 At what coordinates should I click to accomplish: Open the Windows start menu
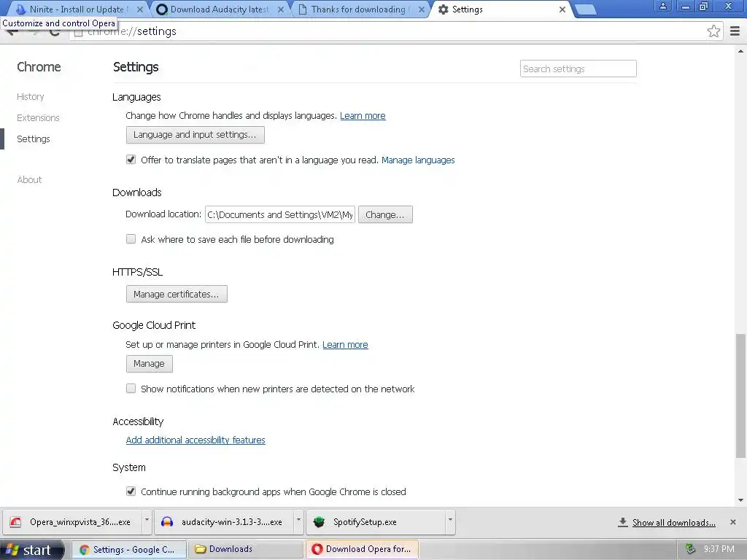(x=31, y=550)
